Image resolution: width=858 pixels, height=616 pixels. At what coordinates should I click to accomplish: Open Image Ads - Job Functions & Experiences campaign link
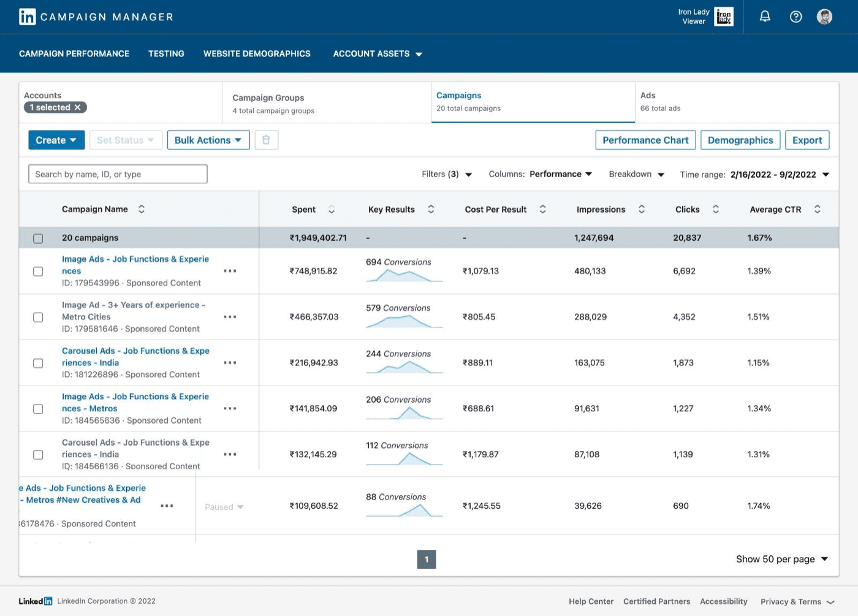[135, 265]
